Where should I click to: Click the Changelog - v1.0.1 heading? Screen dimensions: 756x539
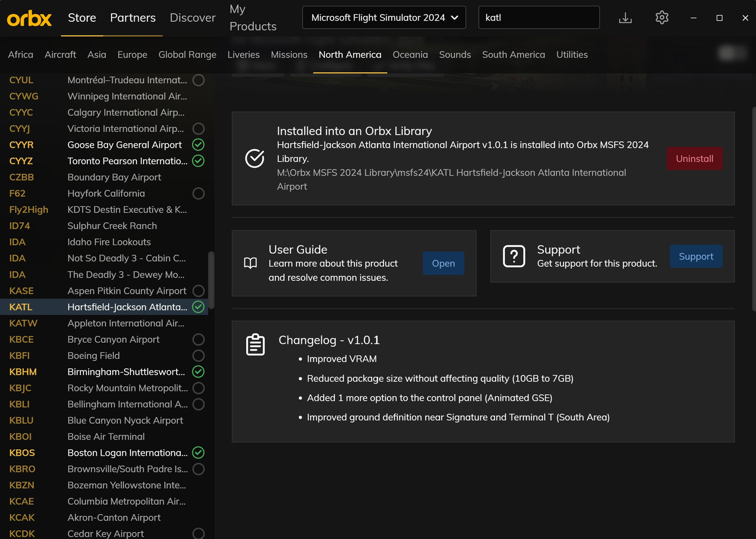329,340
